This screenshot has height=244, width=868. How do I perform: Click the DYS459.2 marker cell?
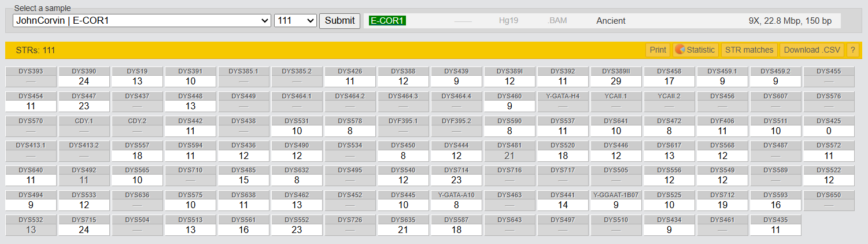(x=775, y=77)
